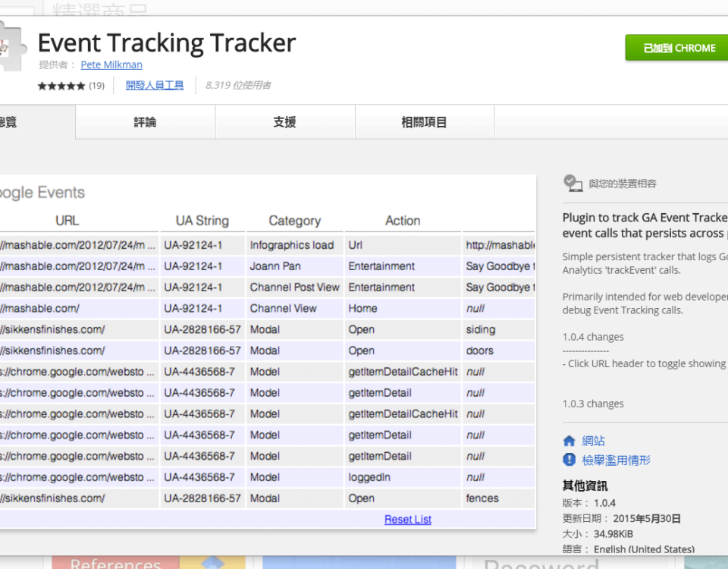Click the UA String column header

[x=202, y=221]
